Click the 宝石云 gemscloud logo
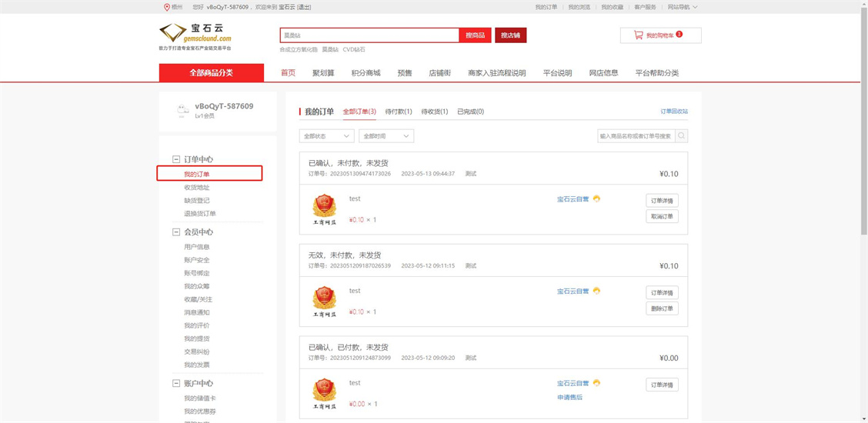The image size is (868, 423). pos(195,33)
